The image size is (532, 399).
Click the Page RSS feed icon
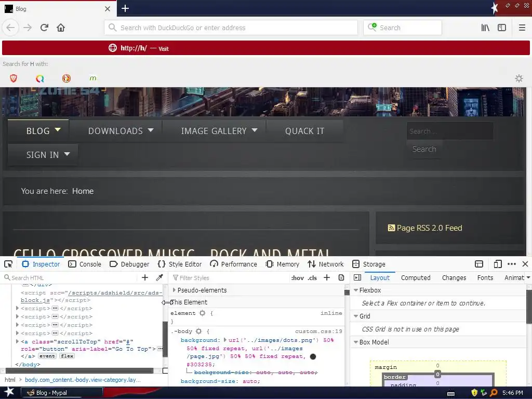[x=391, y=228]
